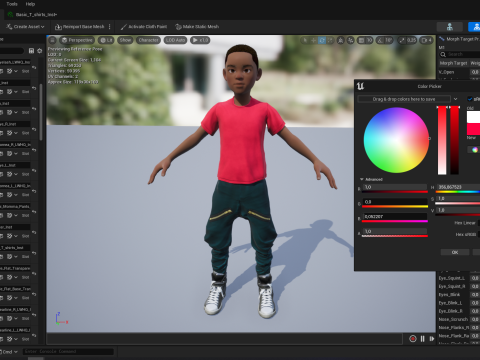Click the value brightness vertical slider
This screenshot has width=480, height=360.
click(455, 140)
